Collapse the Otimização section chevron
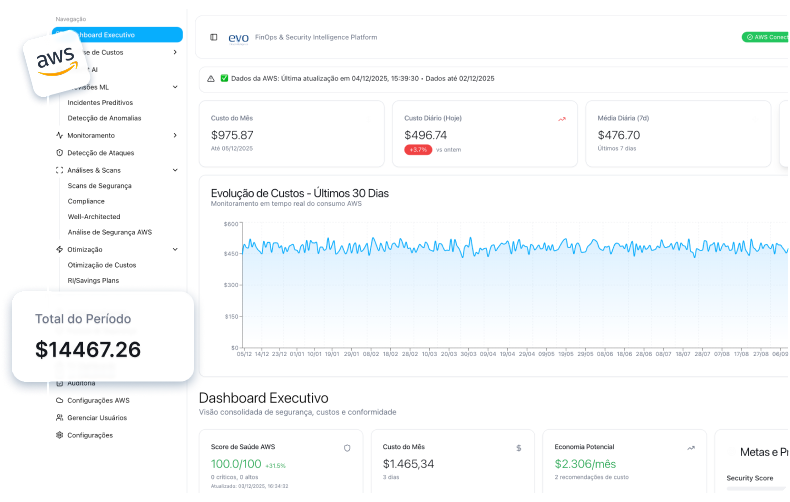 coord(175,249)
